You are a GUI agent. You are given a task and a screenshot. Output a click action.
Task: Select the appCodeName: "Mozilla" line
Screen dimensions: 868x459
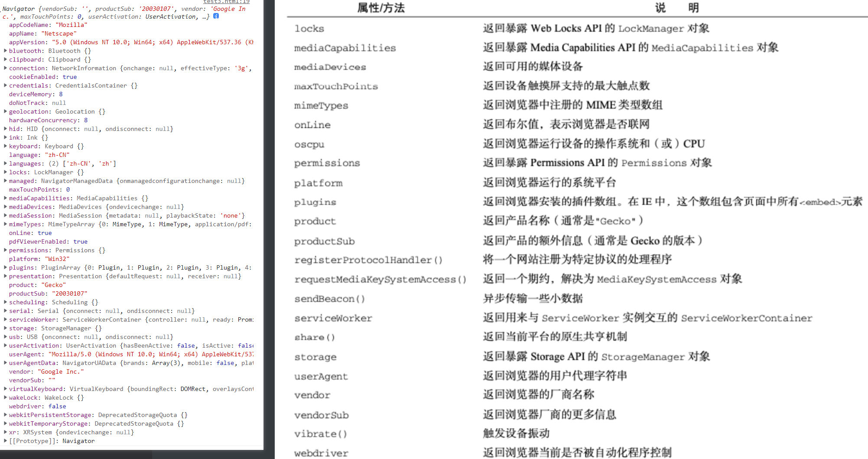click(x=48, y=25)
